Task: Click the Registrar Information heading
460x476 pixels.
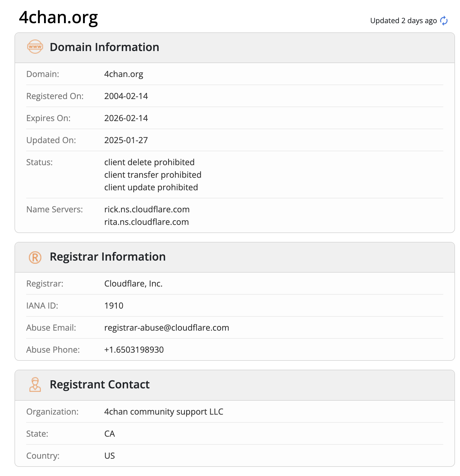Action: pyautogui.click(x=108, y=257)
